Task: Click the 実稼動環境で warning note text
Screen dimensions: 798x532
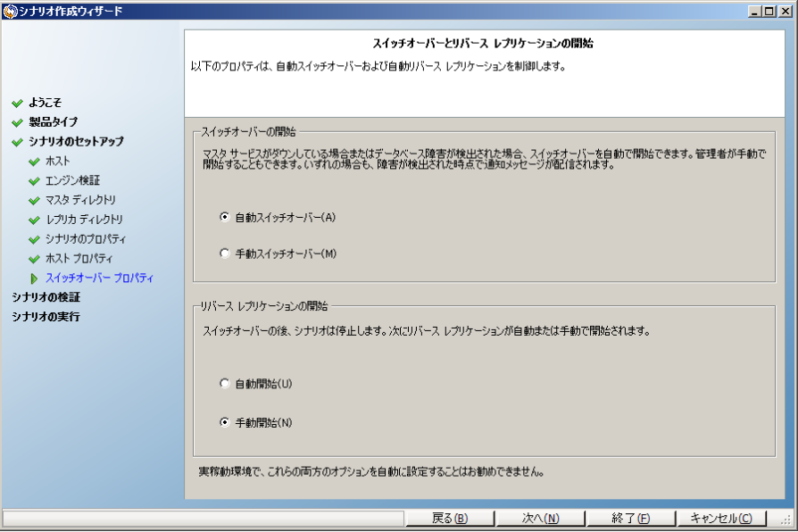Action: pyautogui.click(x=371, y=472)
